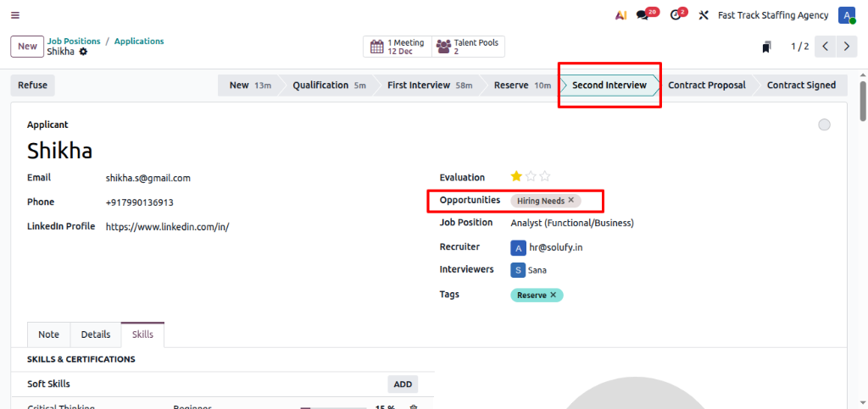Viewport: 868px width, 409px height.
Task: Toggle the kanban state circle
Action: tap(824, 125)
